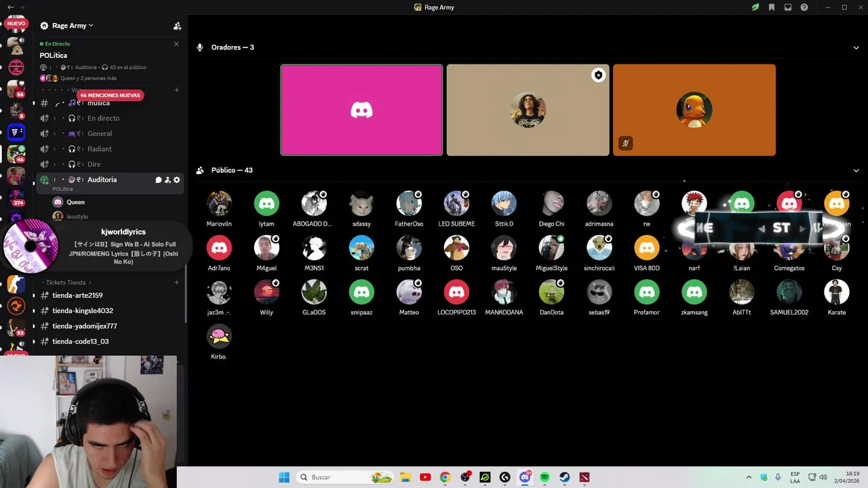Open audience member scrat avatar
Image resolution: width=868 pixels, height=488 pixels.
tap(361, 248)
